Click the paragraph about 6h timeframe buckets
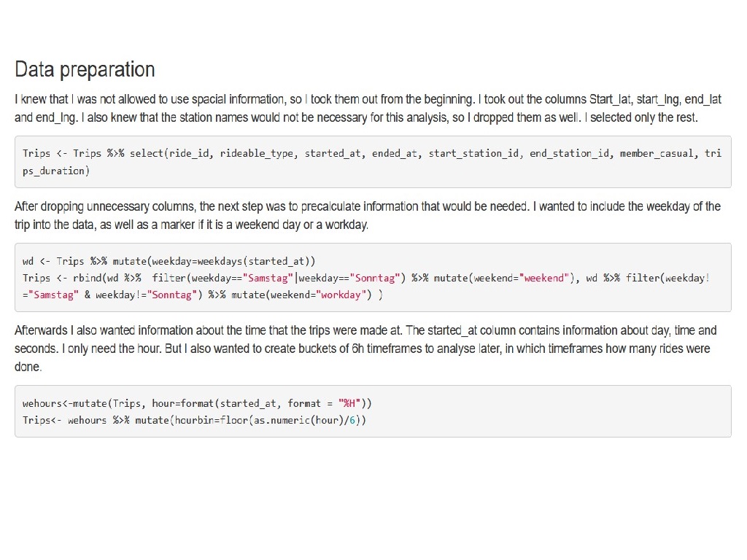This screenshot has height=560, width=747. pyautogui.click(x=365, y=349)
